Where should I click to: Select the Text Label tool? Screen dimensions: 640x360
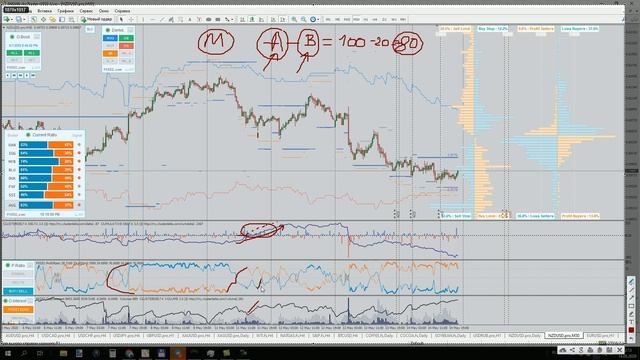pyautogui.click(x=199, y=19)
